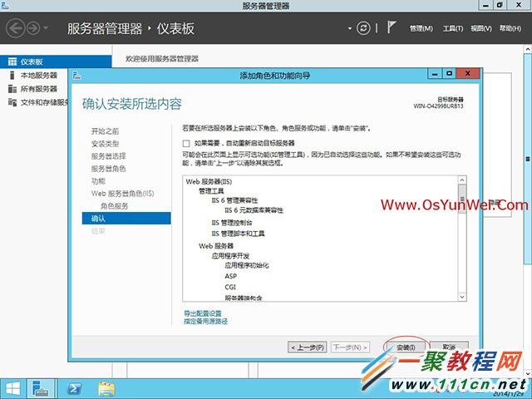Click the Windows Start button
The image size is (532, 399).
[13, 389]
